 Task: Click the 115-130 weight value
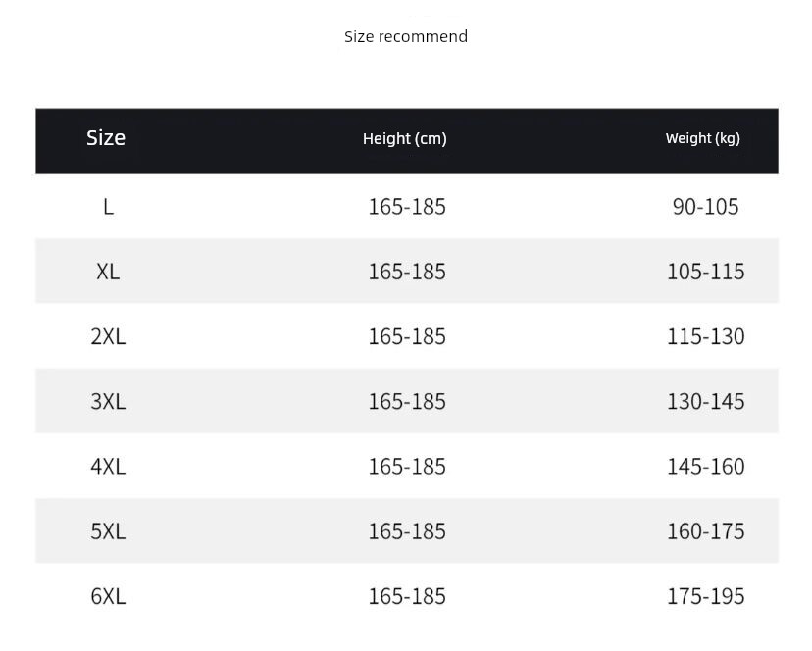click(x=706, y=336)
